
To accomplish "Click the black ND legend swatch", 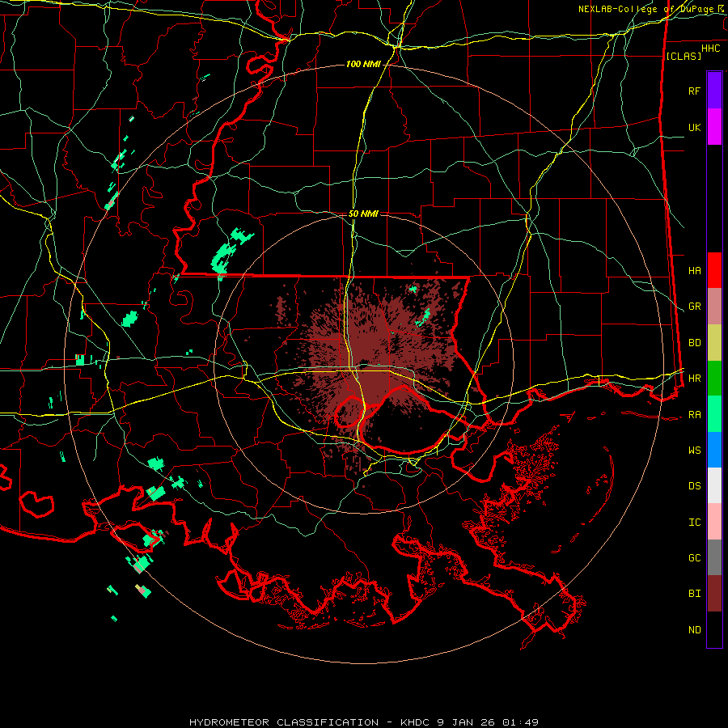I will click(x=714, y=629).
